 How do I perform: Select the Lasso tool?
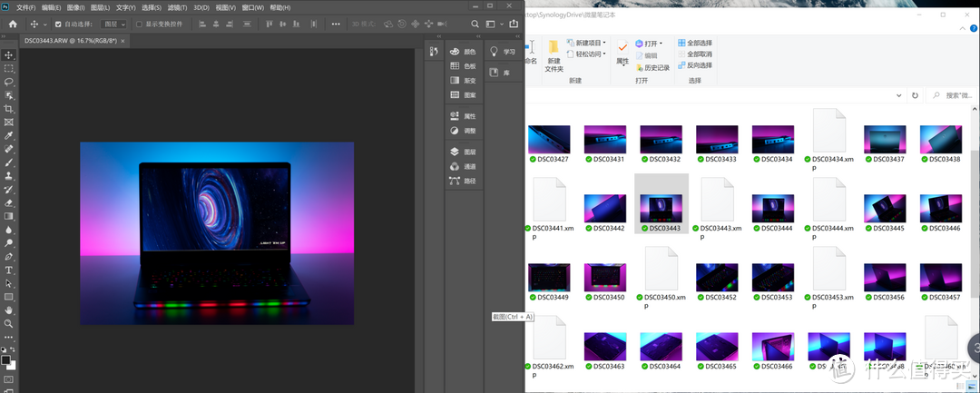(x=9, y=82)
